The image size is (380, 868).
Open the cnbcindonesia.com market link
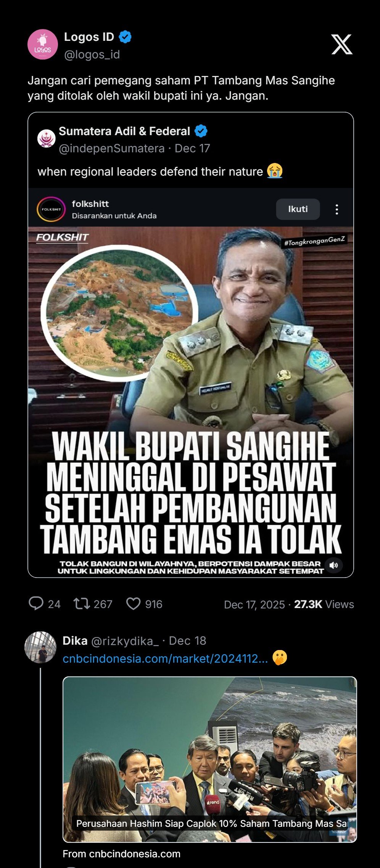(165, 658)
